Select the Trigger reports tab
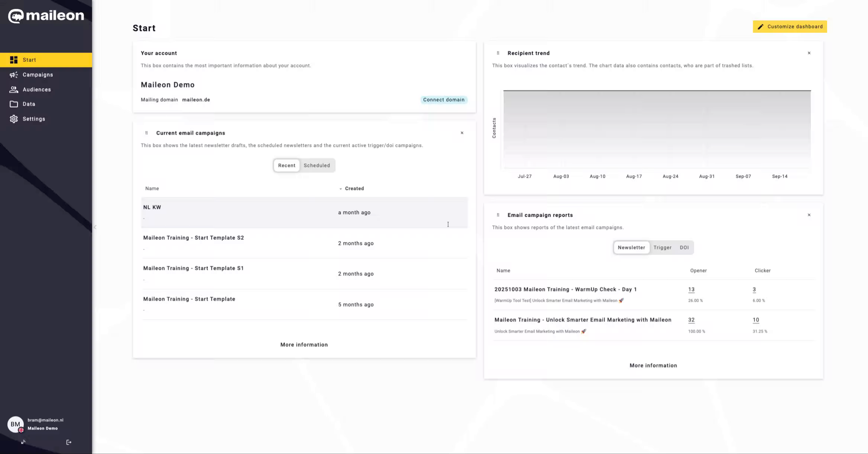 663,248
